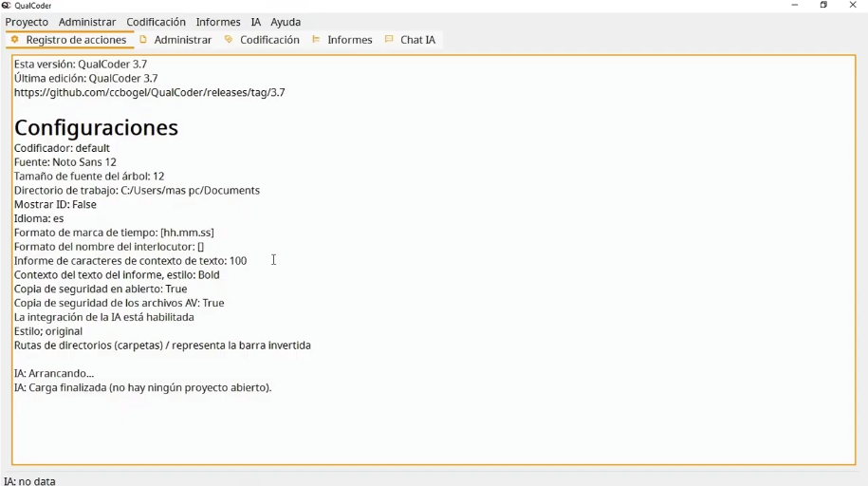Click the 'Mostrar ID: False' line
This screenshot has height=486, width=868.
point(55,204)
